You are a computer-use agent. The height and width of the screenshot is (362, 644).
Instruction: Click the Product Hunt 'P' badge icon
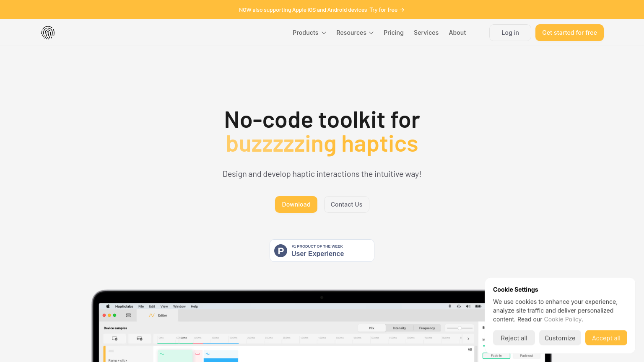(280, 251)
